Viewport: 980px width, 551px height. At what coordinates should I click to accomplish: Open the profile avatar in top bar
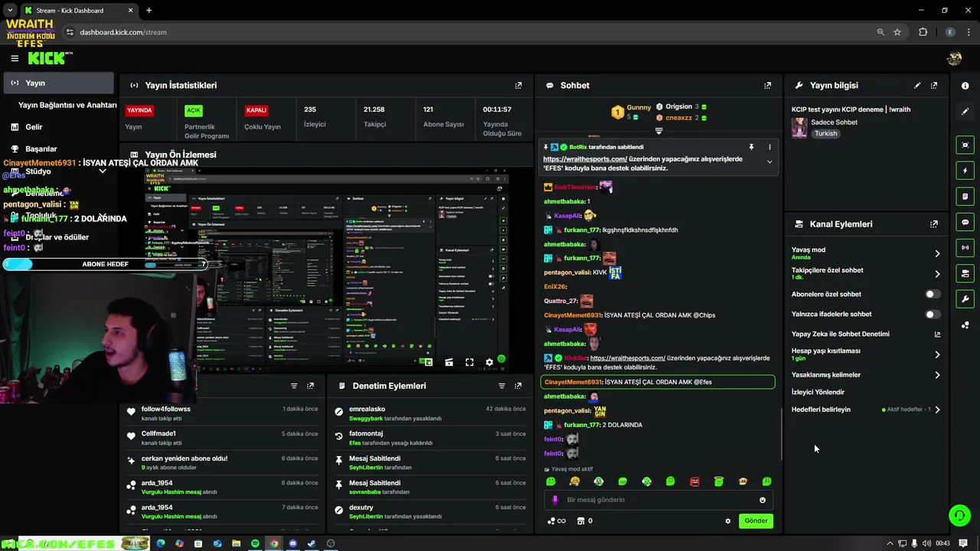coord(954,58)
